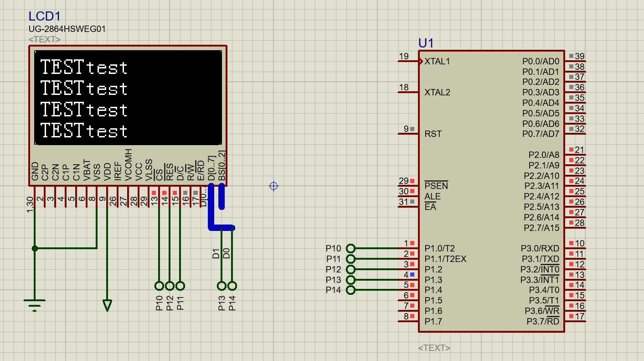Click the P10 terminal connector circle
Viewport: 644px width, 361px height.
click(x=350, y=249)
